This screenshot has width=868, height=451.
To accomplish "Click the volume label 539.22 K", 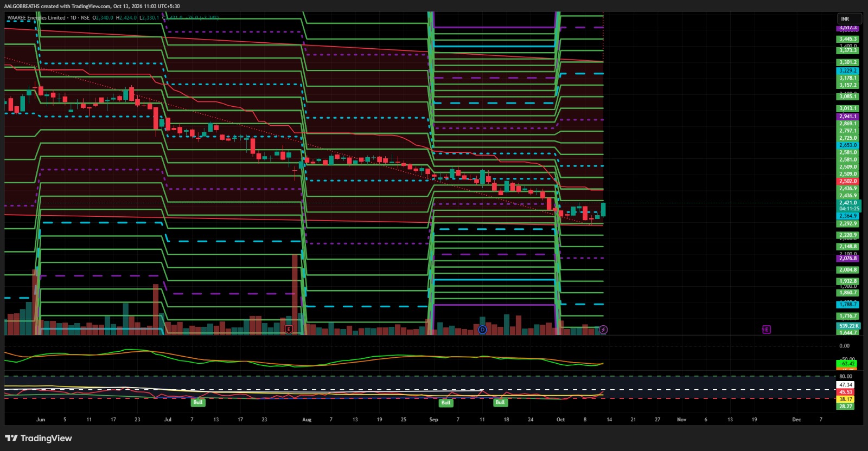I will click(848, 326).
